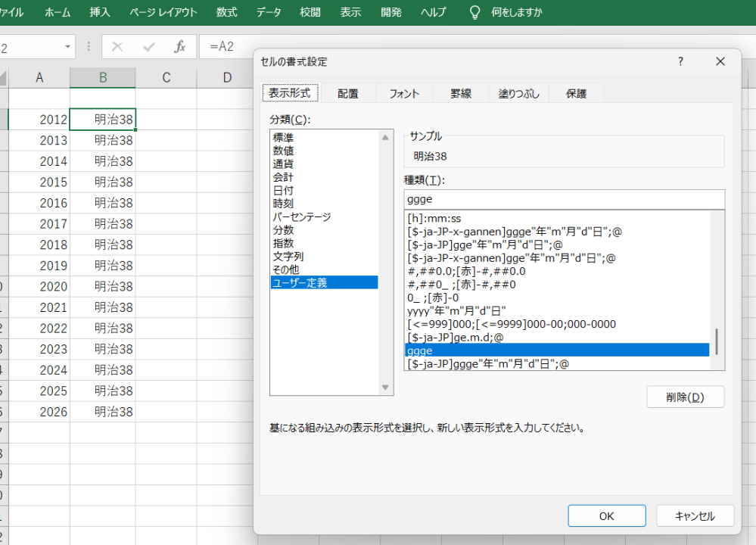Click the 明治38 cell beside 2024
Image resolution: width=756 pixels, height=545 pixels.
point(103,370)
